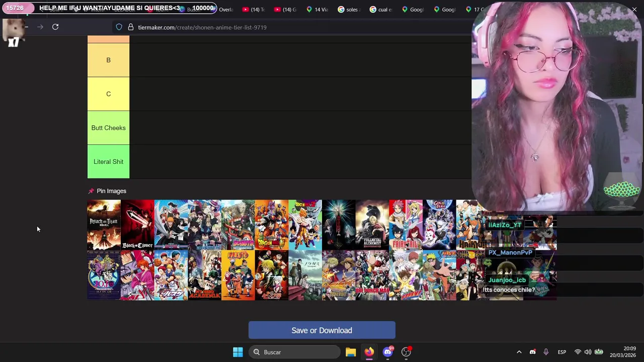Viewport: 644px width, 362px height.
Task: Open the 'soles' Google search tab
Action: [x=349, y=10]
